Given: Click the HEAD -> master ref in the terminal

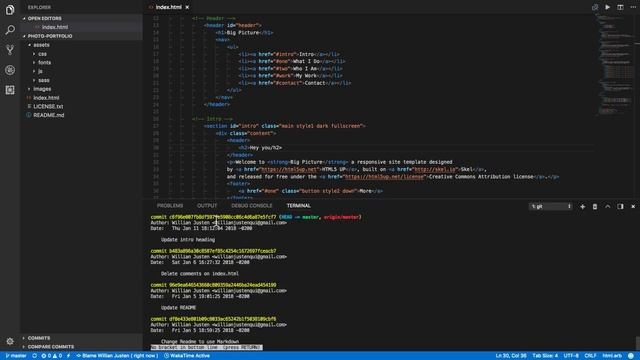Looking at the screenshot, I should pyautogui.click(x=300, y=217).
